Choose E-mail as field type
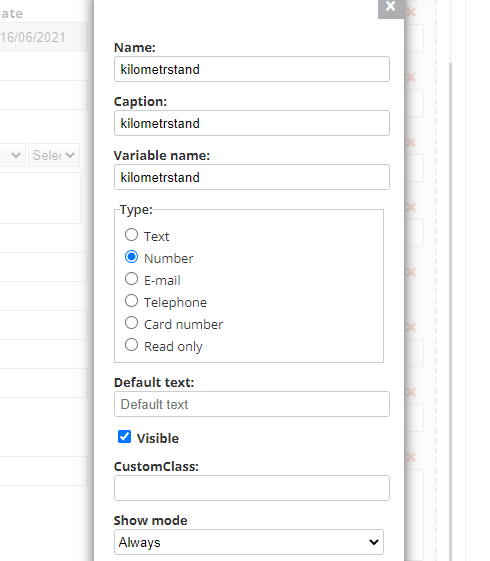This screenshot has height=561, width=490. pyautogui.click(x=131, y=279)
